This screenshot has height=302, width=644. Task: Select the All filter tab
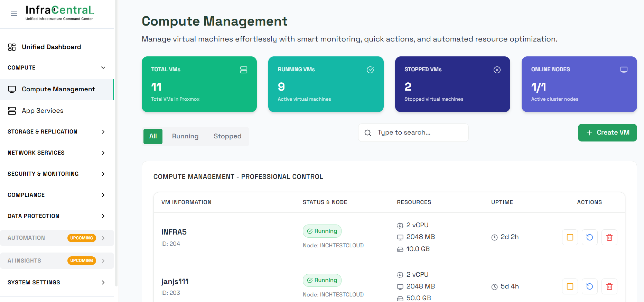[153, 136]
